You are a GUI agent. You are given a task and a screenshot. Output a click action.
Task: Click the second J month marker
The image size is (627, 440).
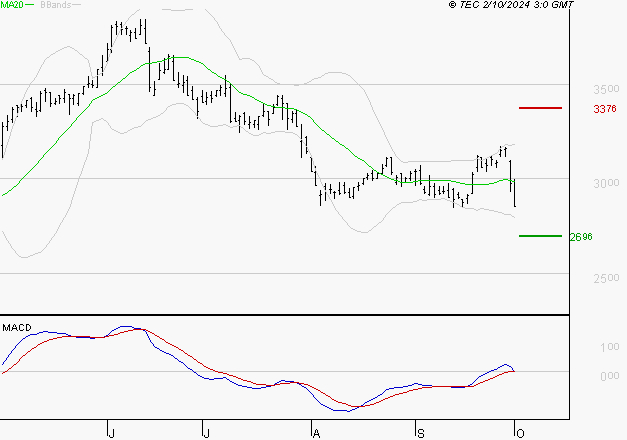[x=206, y=433]
